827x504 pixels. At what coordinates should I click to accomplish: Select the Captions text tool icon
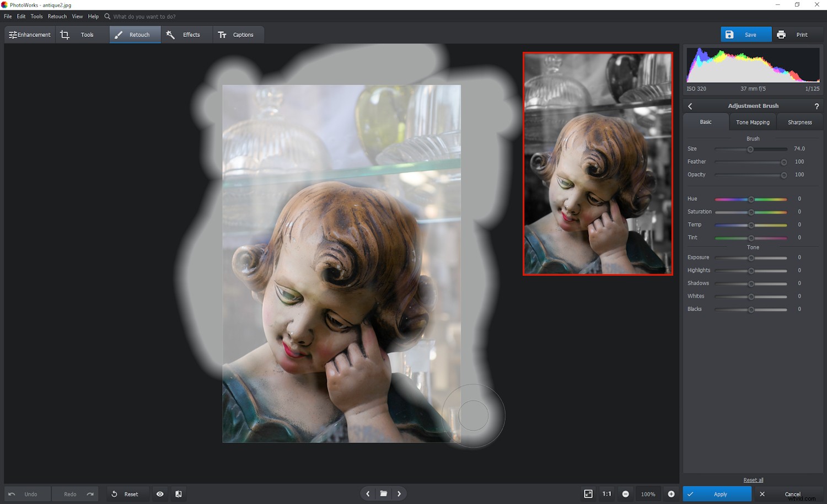click(223, 34)
